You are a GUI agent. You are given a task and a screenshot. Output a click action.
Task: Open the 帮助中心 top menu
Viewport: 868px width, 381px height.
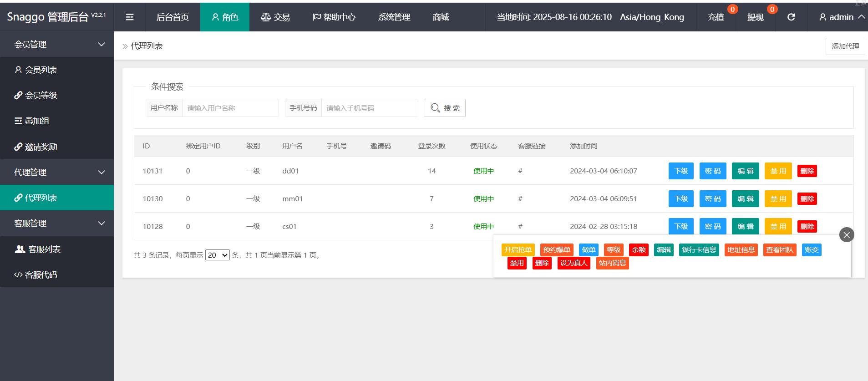coord(334,17)
